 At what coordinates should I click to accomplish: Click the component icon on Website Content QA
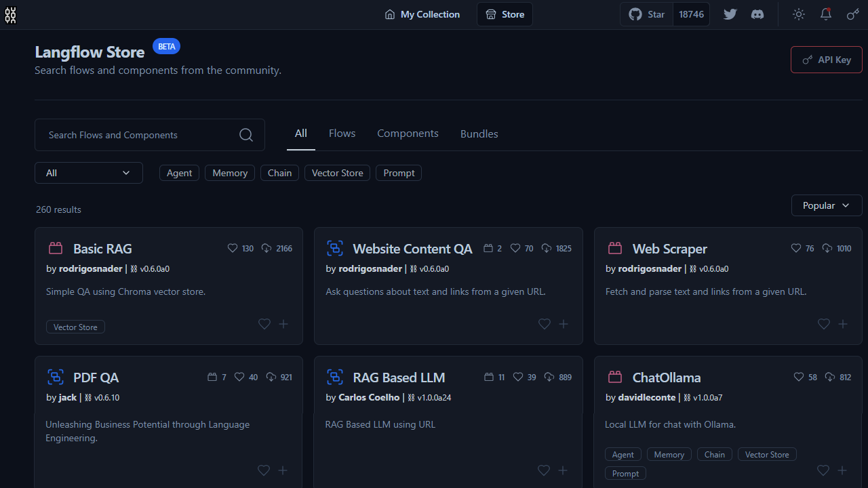pyautogui.click(x=335, y=248)
